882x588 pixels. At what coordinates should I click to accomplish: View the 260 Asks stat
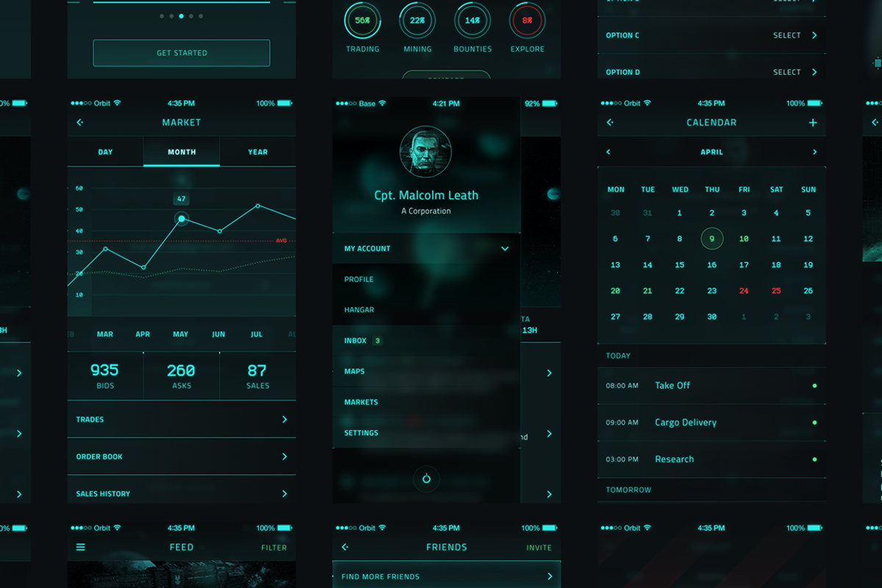(x=182, y=376)
